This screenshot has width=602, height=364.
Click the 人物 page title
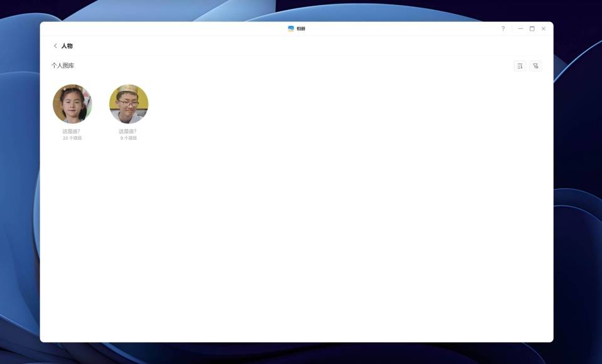(67, 46)
